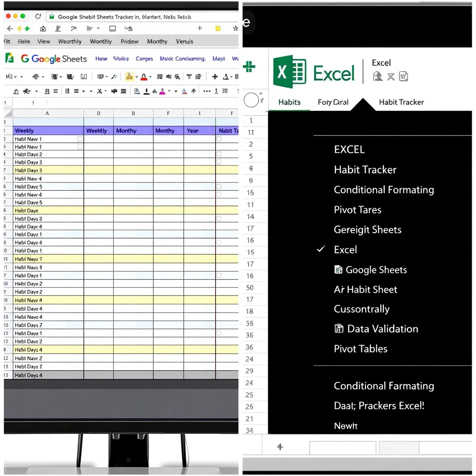Choose Ar Habit Sheet in the menu

pyautogui.click(x=366, y=289)
